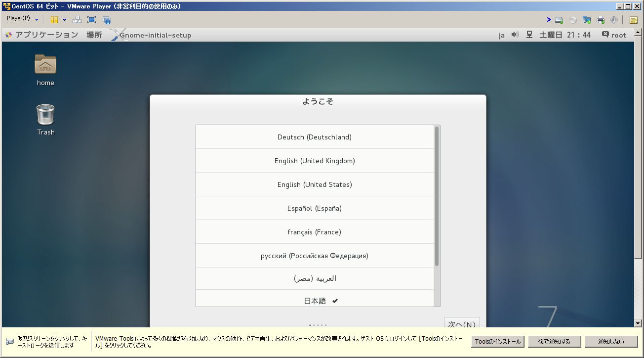Click the CD/DVD drive device icon
This screenshot has height=358, width=644.
coord(573,20)
